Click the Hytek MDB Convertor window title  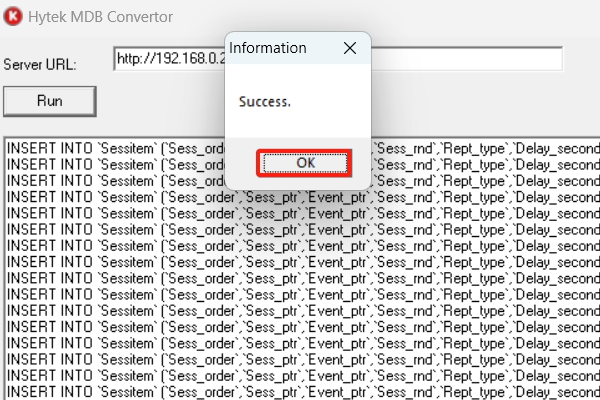point(100,17)
